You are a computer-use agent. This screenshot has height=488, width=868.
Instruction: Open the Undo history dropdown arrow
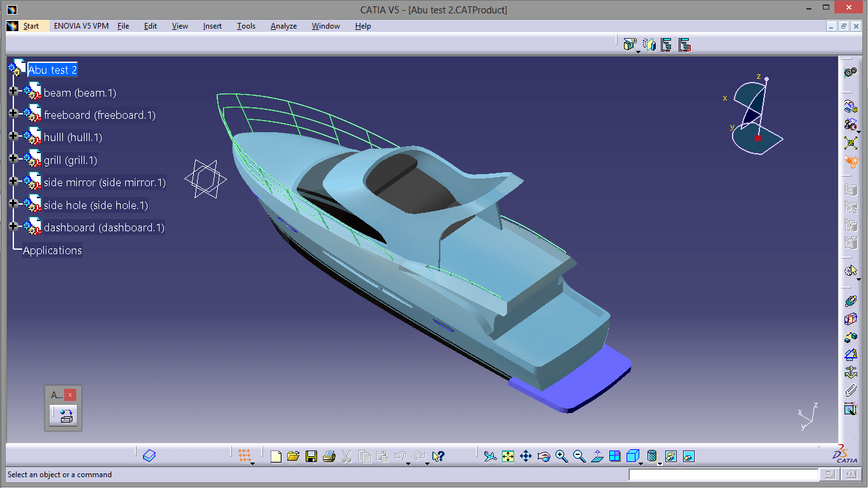(409, 463)
